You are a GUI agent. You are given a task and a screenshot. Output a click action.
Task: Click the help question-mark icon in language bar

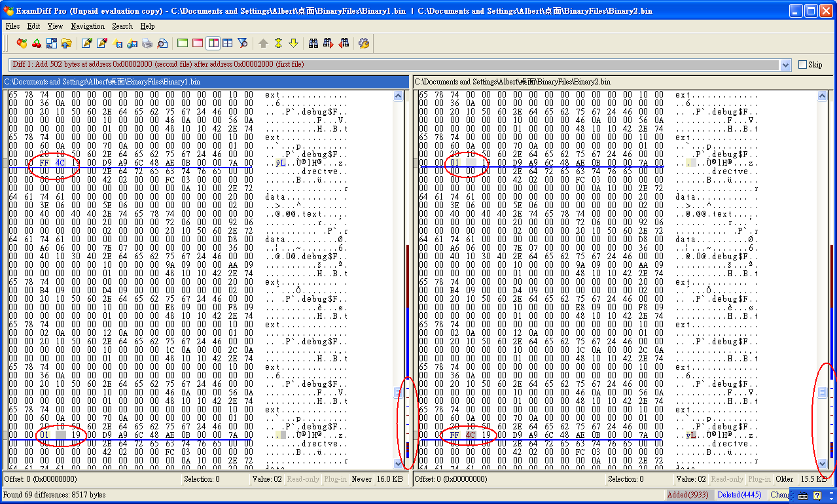817,496
